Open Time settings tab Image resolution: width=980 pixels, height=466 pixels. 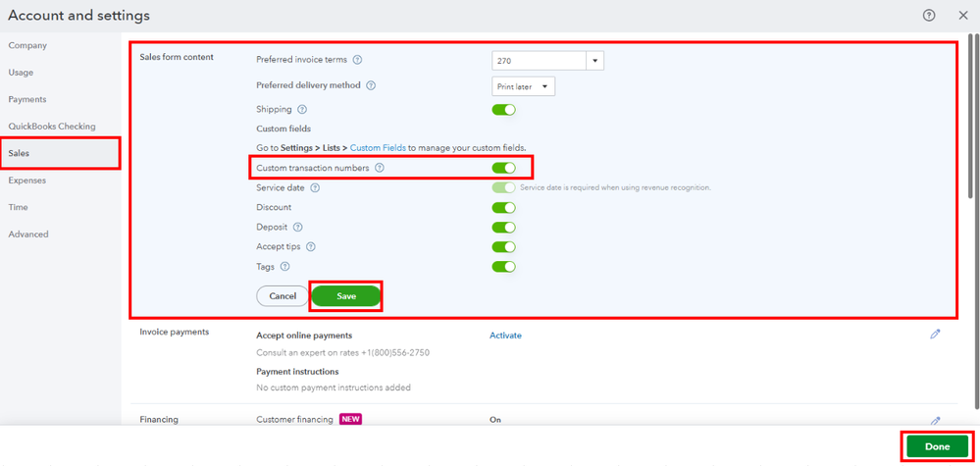click(x=18, y=207)
